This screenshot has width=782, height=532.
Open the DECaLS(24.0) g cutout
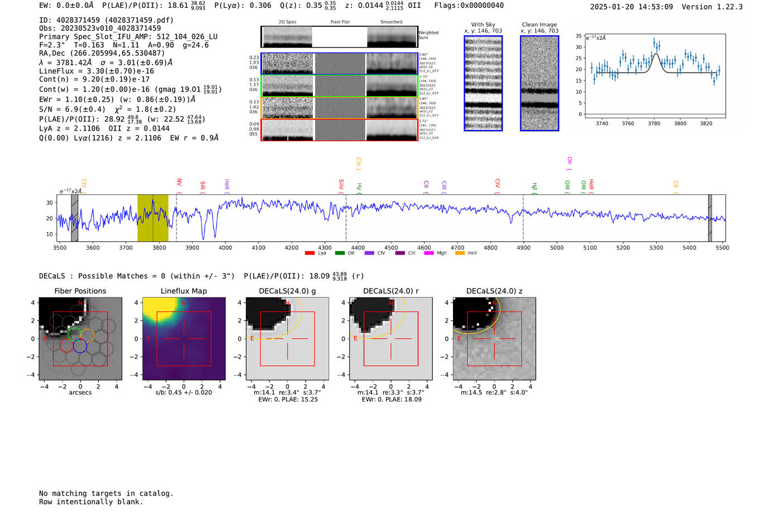(x=288, y=338)
